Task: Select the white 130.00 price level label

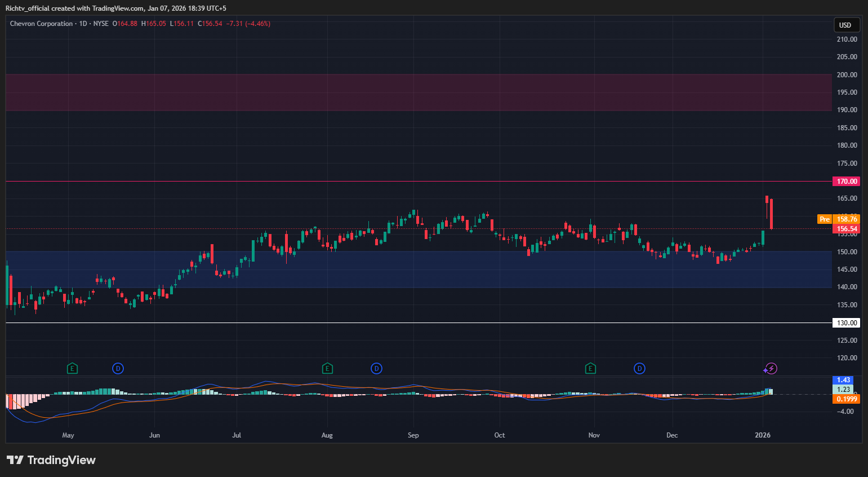Action: click(x=847, y=323)
